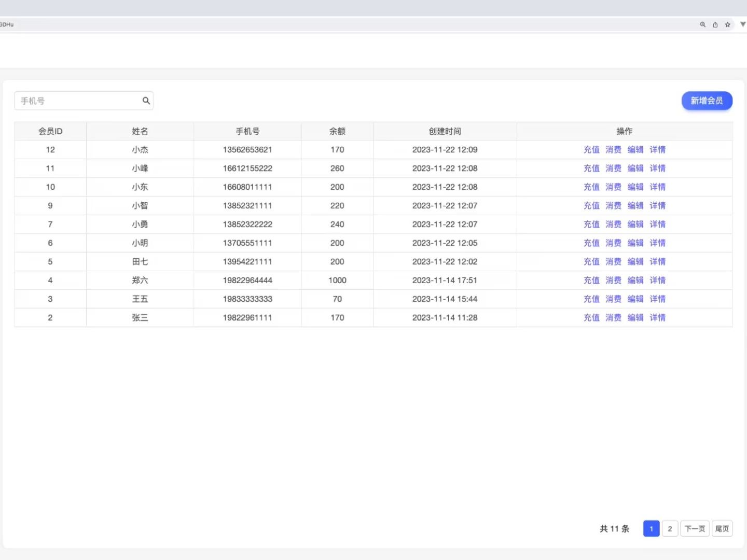This screenshot has height=560, width=747.
Task: Click 消费 for member 王五
Action: click(x=613, y=299)
